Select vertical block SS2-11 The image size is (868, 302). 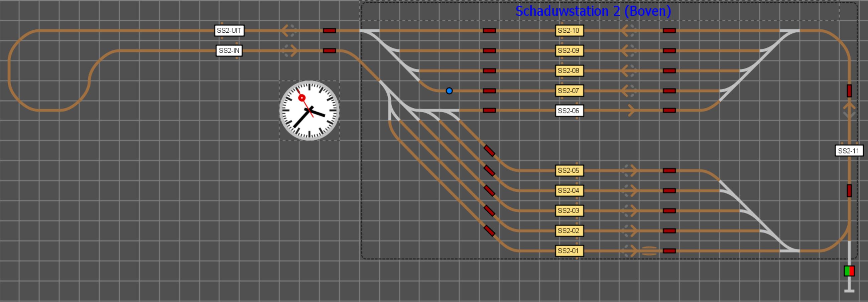click(849, 150)
